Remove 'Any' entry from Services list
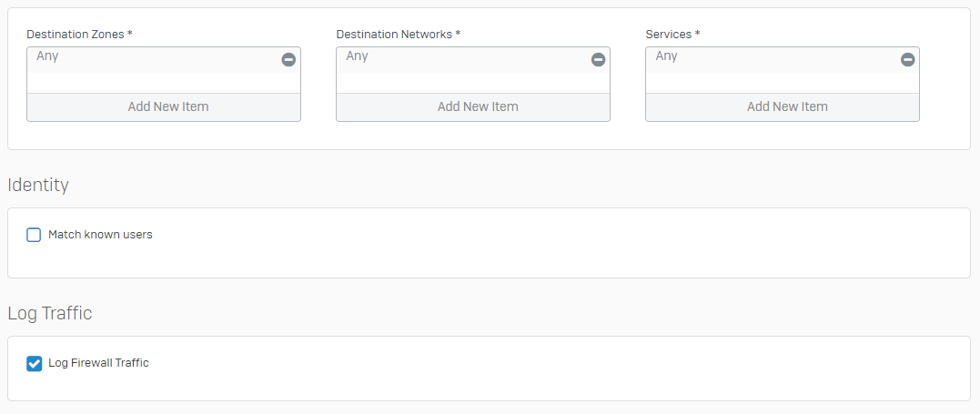 (907, 59)
